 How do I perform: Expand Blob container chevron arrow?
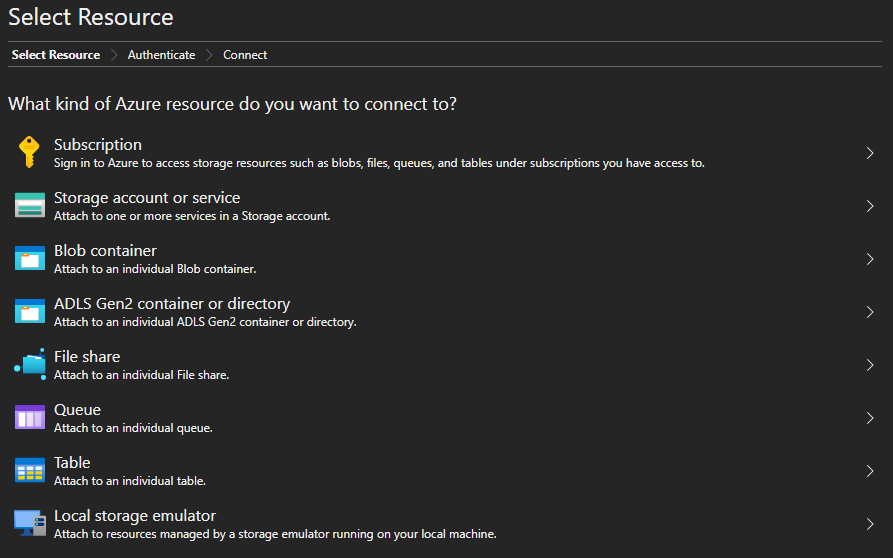tap(870, 259)
